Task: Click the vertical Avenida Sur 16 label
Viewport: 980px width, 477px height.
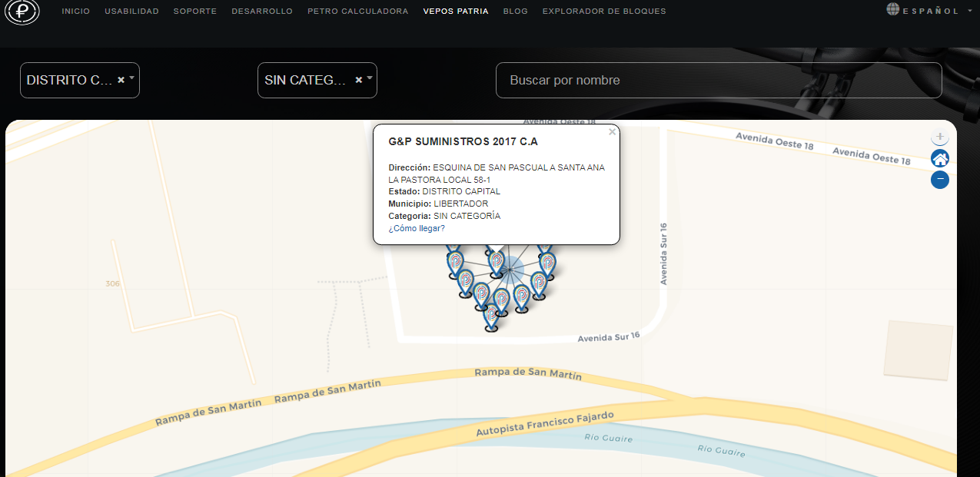Action: point(664,254)
